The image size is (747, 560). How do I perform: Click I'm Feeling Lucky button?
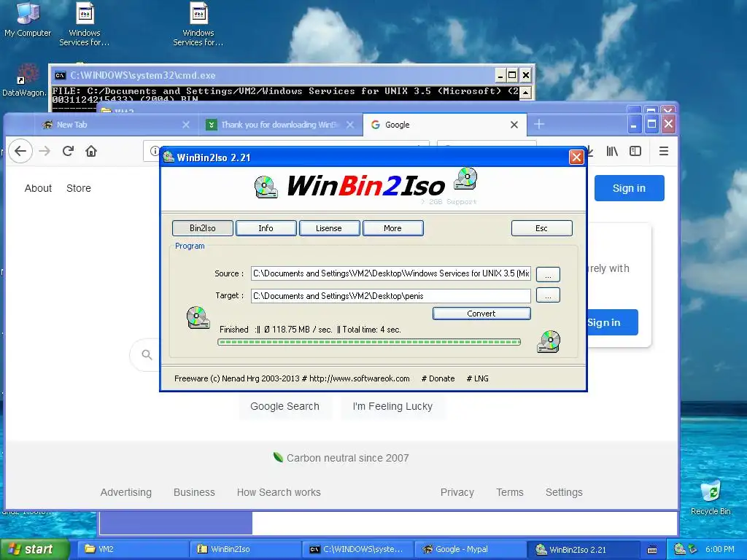pos(392,406)
